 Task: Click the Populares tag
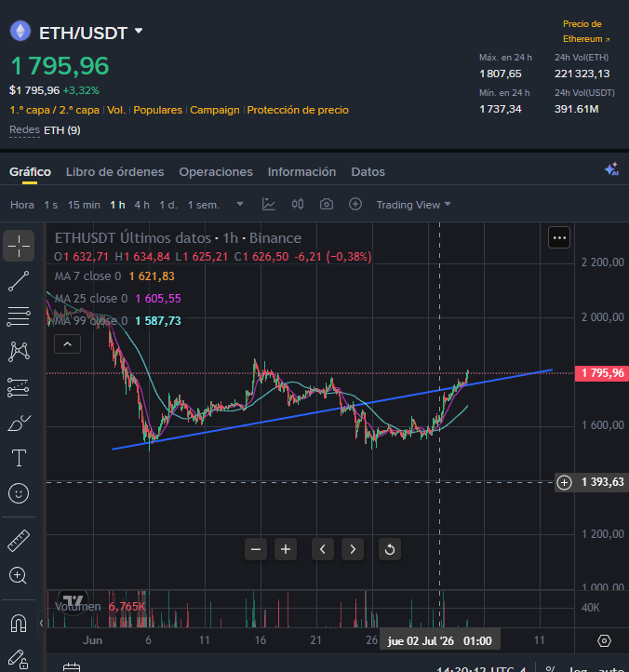[157, 110]
